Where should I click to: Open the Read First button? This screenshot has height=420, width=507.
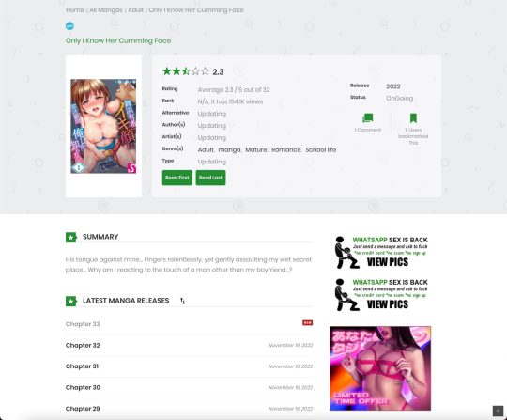177,178
